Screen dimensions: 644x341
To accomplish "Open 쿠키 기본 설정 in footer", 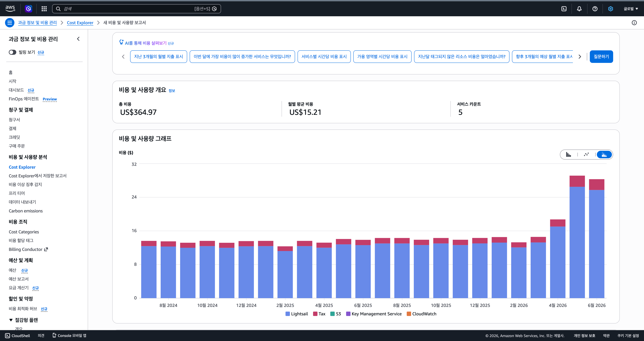I will pyautogui.click(x=628, y=336).
